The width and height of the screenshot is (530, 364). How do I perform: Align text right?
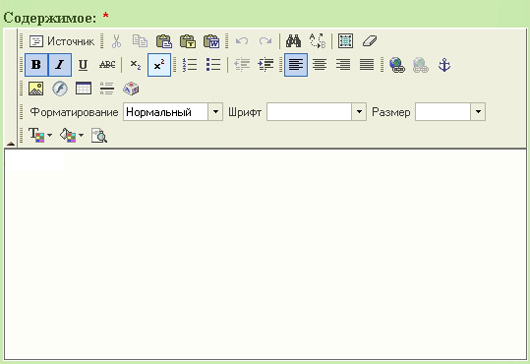click(x=343, y=65)
